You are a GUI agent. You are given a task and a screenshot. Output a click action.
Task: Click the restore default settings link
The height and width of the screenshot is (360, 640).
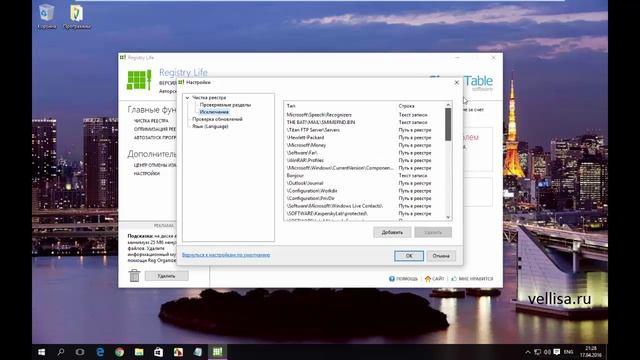click(x=226, y=255)
